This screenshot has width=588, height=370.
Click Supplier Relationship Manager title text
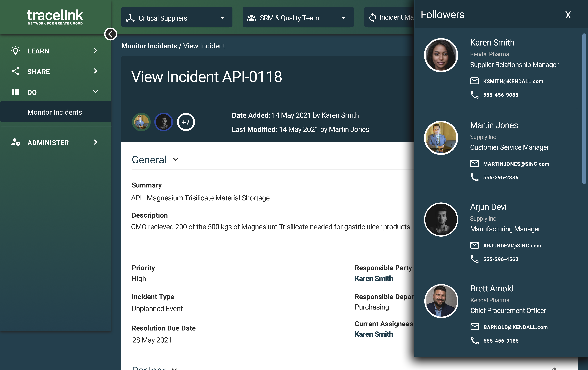(x=514, y=65)
